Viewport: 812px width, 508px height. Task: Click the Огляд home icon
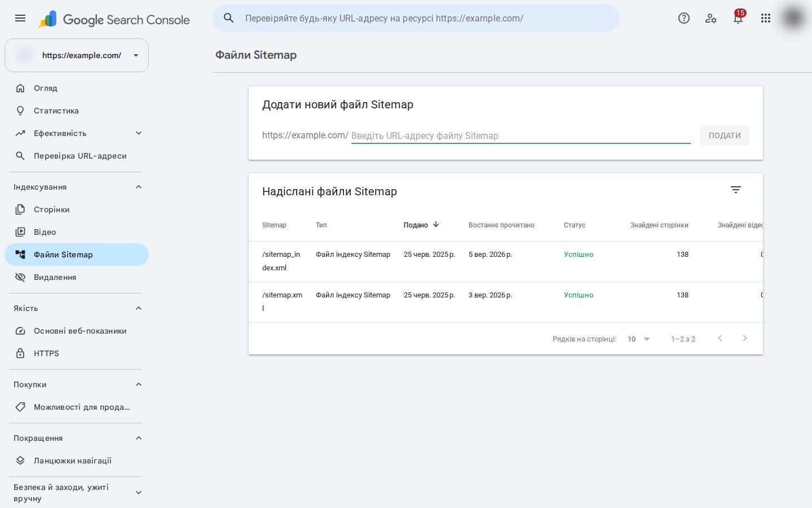click(20, 88)
